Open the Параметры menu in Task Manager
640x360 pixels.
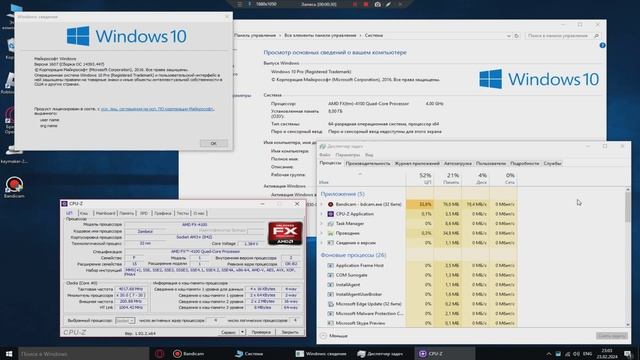[347, 155]
